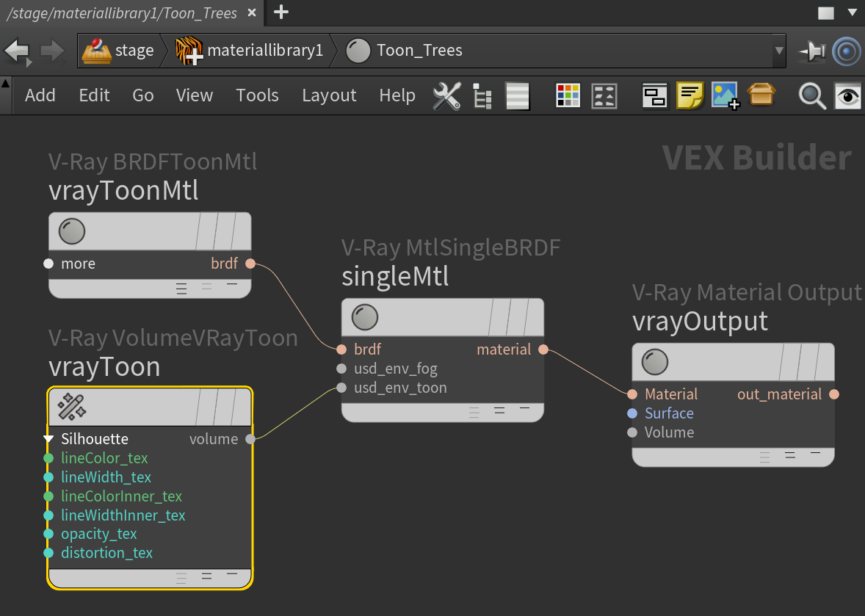Click the lineWidthInner_tex input
Image resolution: width=865 pixels, height=616 pixels.
pos(48,515)
